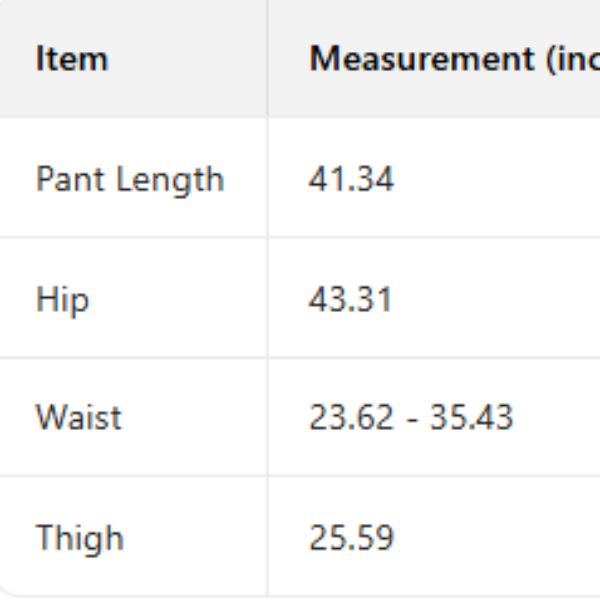The image size is (600, 600).
Task: Select the Hip row label
Action: pyautogui.click(x=62, y=299)
